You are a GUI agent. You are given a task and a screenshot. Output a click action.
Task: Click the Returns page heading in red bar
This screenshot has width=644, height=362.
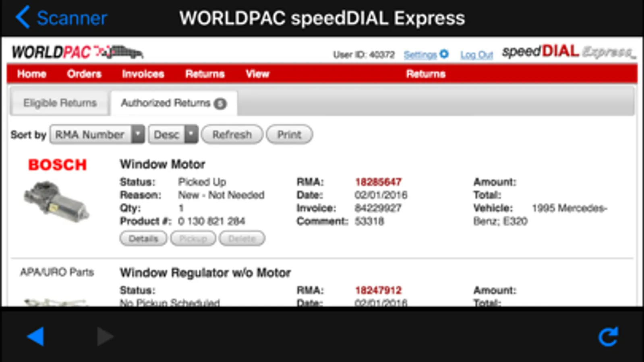426,74
